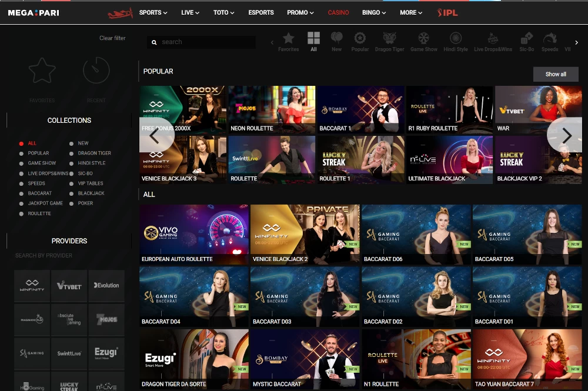Viewport: 588px width, 391px height.
Task: Expand the LIVE dropdown menu
Action: [190, 13]
